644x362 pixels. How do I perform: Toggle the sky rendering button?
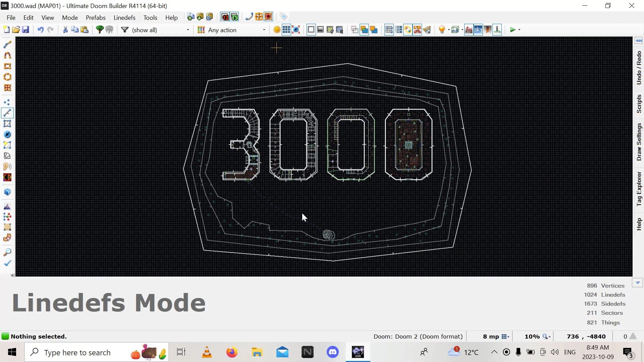coord(478,30)
